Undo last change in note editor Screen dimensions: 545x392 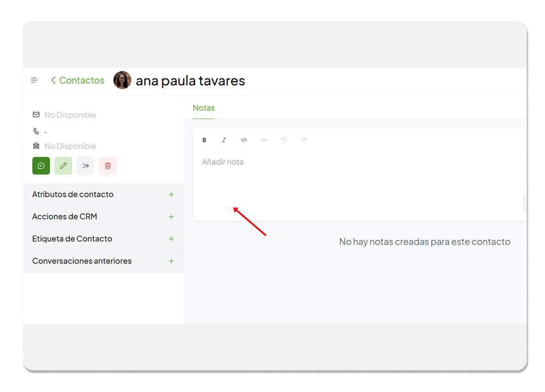coord(284,140)
